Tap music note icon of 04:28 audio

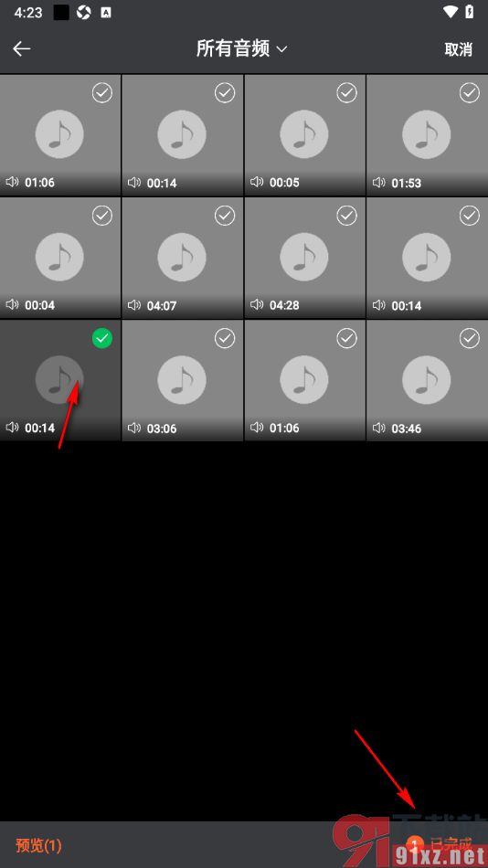tap(304, 257)
